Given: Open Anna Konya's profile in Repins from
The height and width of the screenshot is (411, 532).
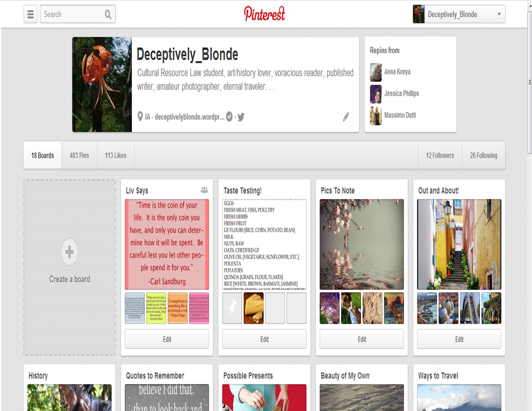Looking at the screenshot, I should [397, 72].
